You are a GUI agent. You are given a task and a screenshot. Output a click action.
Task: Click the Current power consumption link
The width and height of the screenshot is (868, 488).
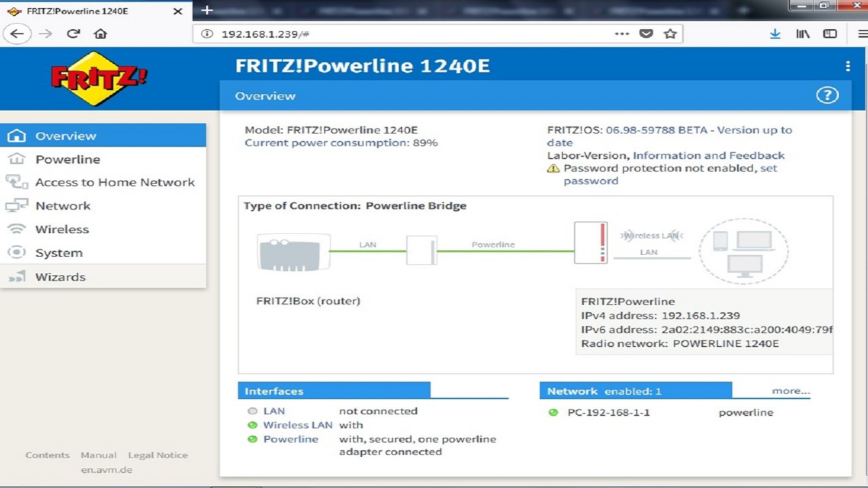click(x=327, y=143)
